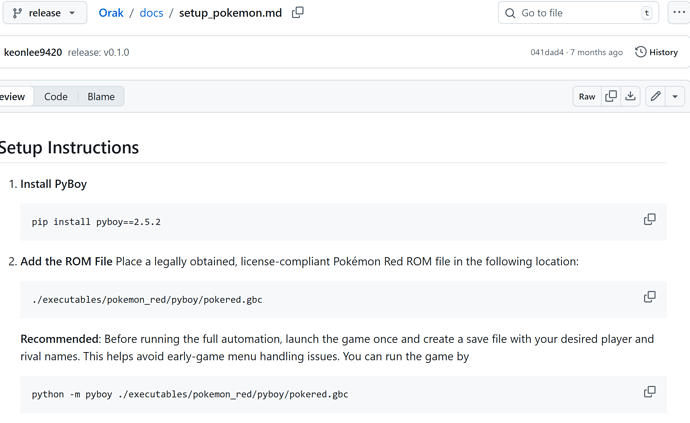Select the Preview tab
Screen dimensions: 690x423
(14, 97)
